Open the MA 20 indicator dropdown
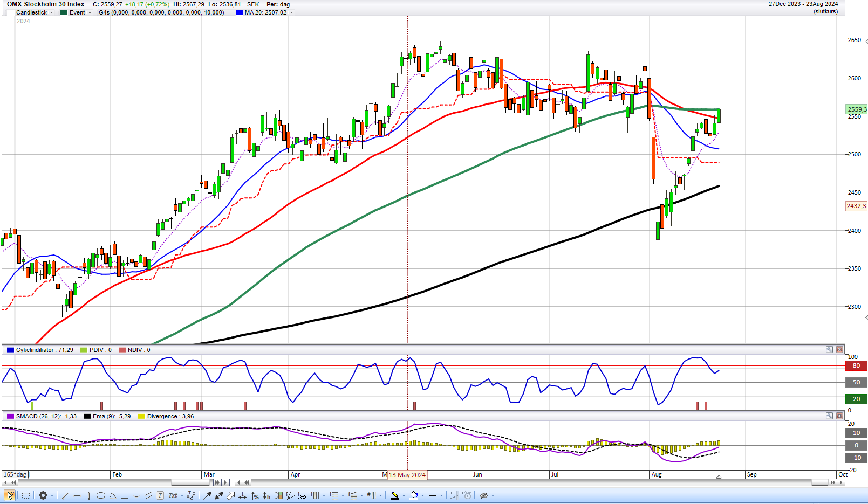 coord(291,12)
